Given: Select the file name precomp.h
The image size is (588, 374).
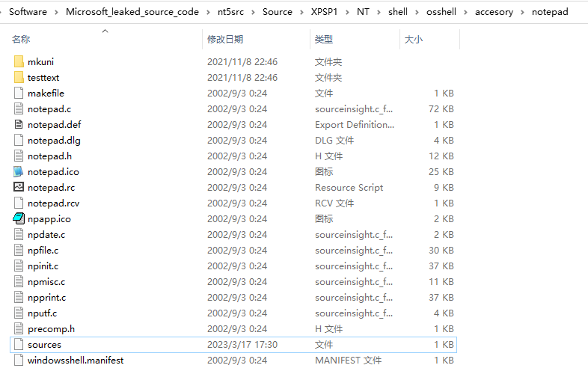Looking at the screenshot, I should [x=51, y=329].
